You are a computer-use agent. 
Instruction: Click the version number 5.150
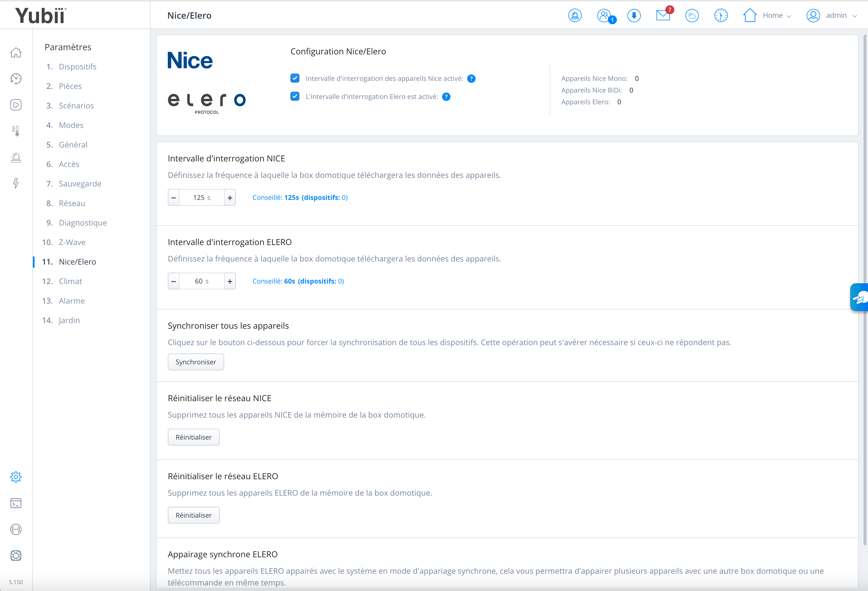tap(16, 582)
